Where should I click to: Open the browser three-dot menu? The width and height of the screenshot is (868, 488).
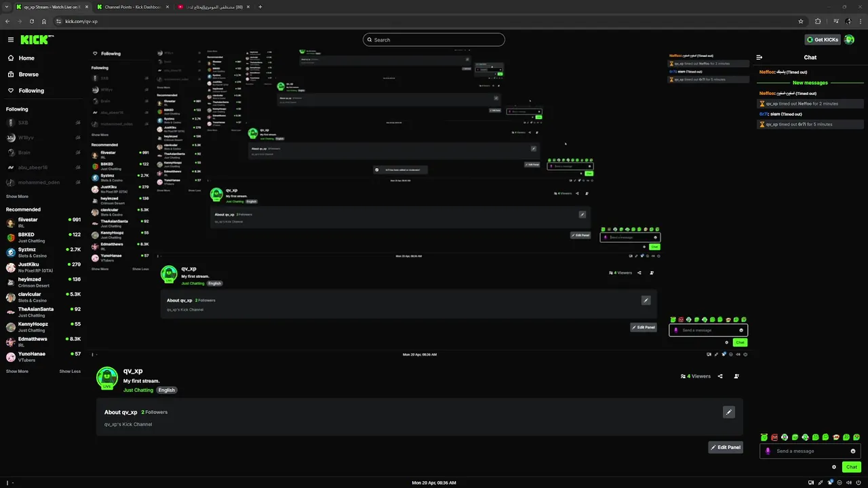click(860, 21)
